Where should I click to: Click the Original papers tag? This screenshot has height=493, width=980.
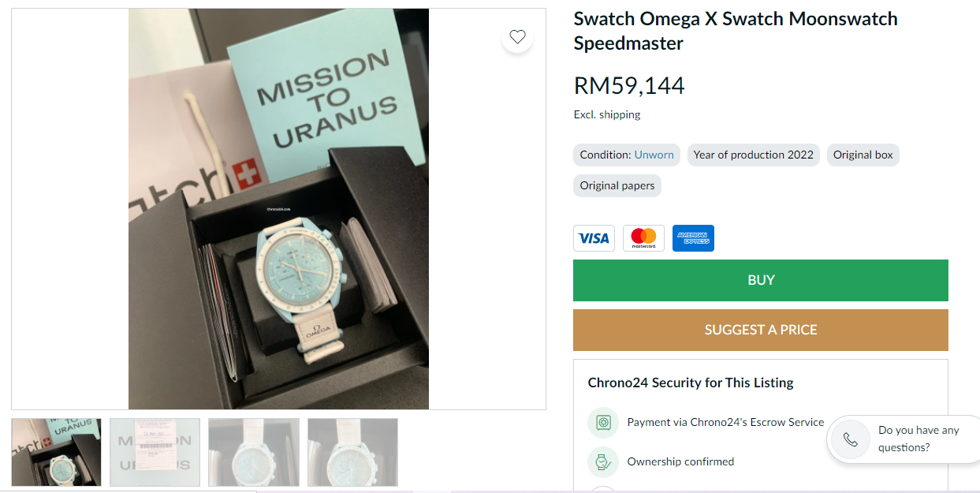[617, 186]
